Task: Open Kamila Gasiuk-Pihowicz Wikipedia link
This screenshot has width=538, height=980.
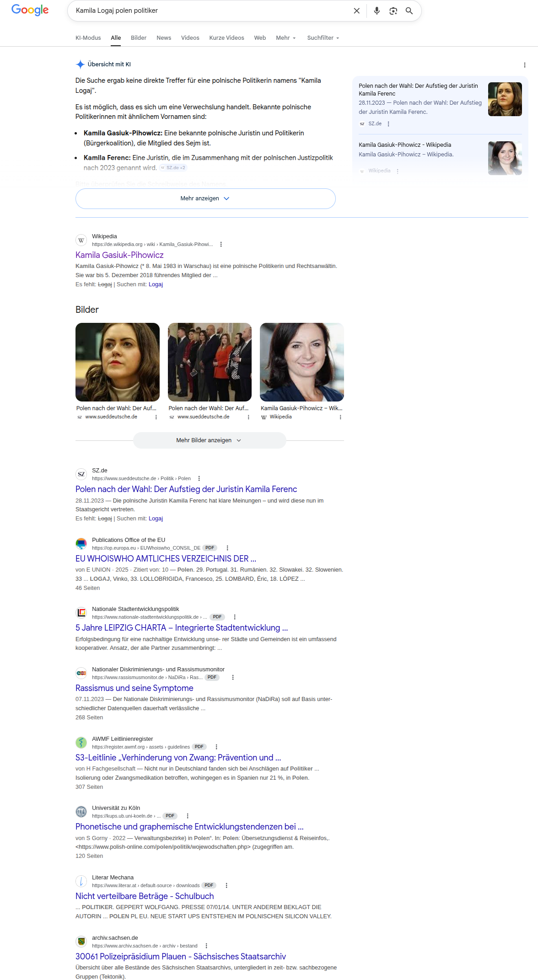Action: [119, 255]
